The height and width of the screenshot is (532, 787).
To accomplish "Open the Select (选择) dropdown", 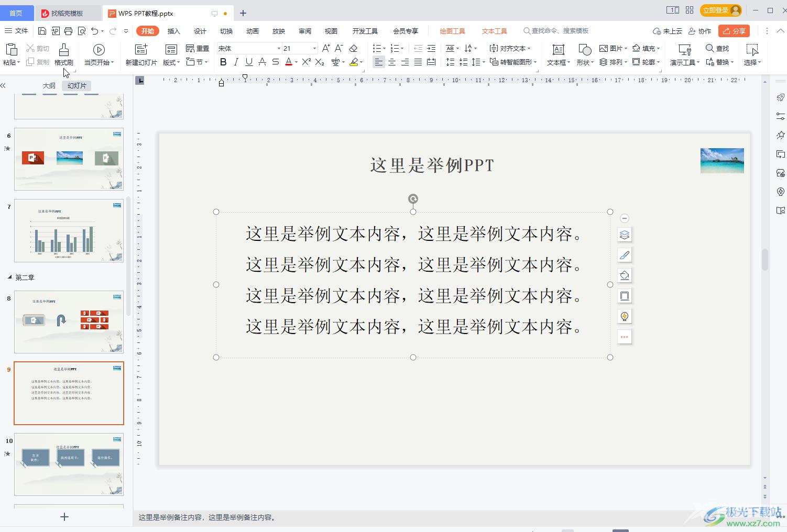I will tap(752, 62).
